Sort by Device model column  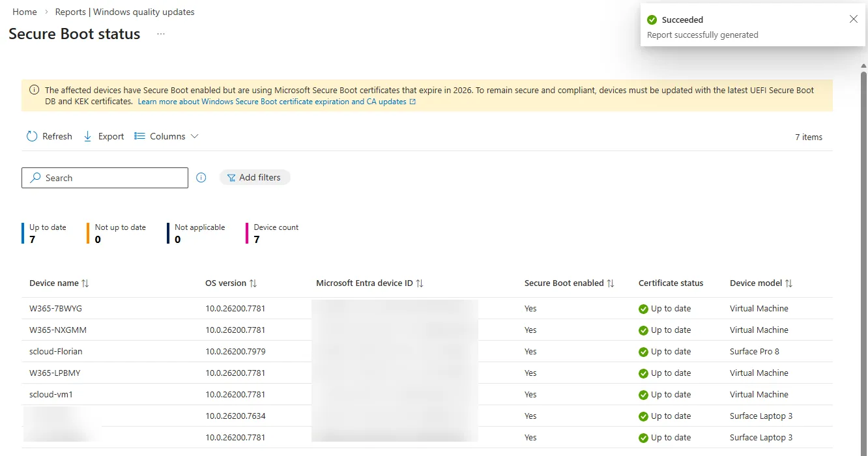click(761, 283)
